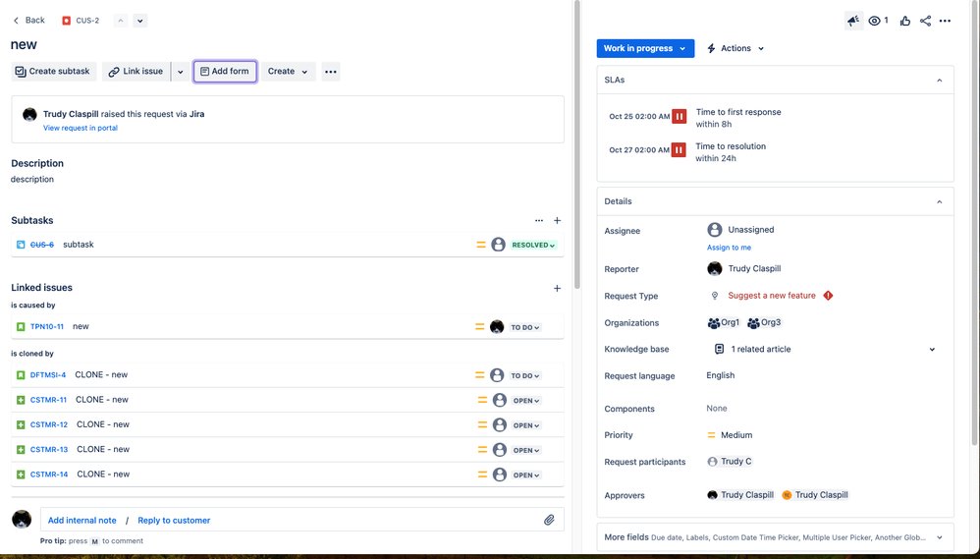Click the attachment paperclip icon

[549, 520]
